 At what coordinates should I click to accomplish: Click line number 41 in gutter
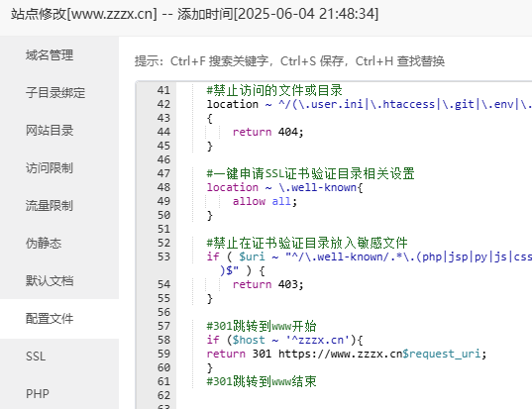click(x=163, y=90)
